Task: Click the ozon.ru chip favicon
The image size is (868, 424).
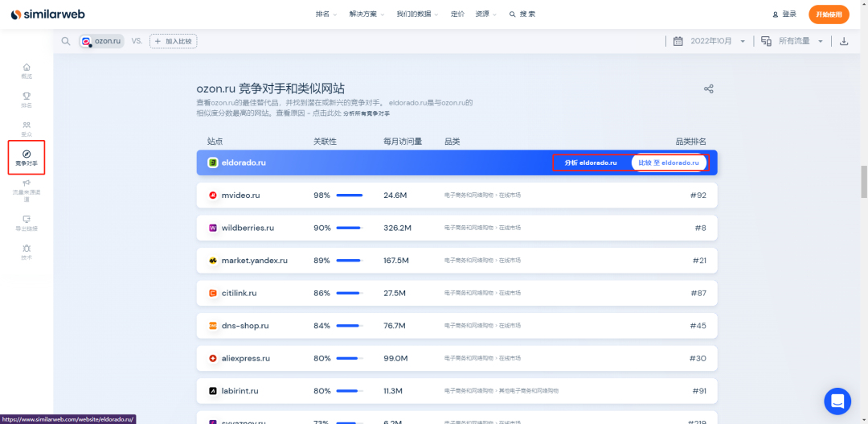Action: 86,41
